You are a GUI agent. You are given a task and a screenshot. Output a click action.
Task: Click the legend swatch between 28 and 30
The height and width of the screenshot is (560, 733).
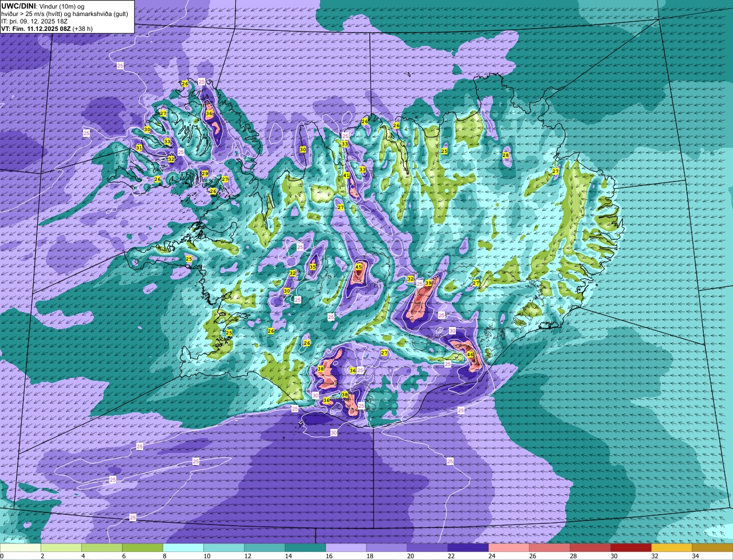point(590,548)
